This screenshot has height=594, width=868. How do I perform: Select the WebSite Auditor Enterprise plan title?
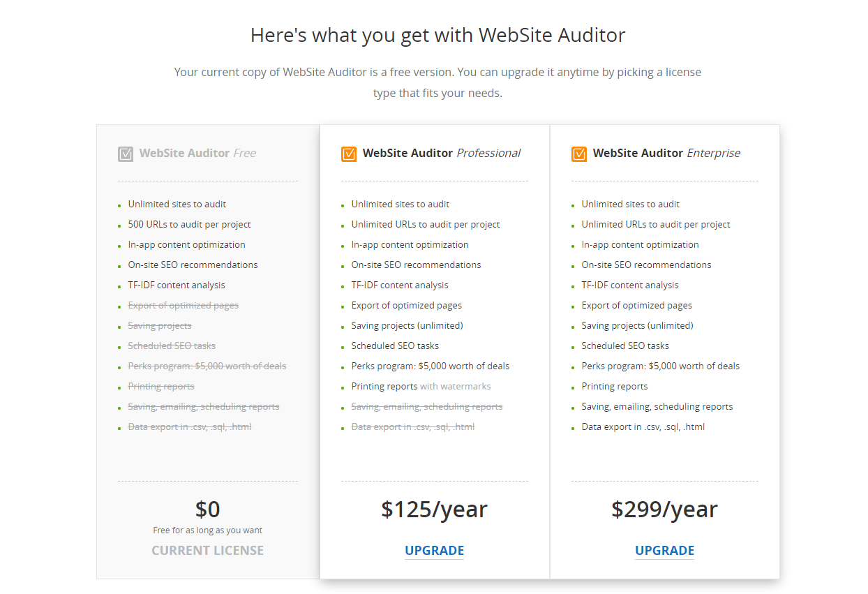[667, 153]
